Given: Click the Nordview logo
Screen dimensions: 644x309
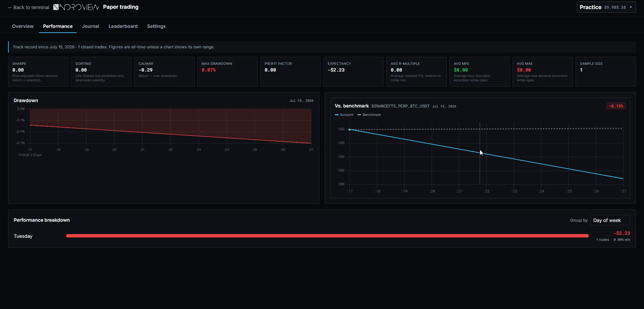Looking at the screenshot, I should point(76,7).
